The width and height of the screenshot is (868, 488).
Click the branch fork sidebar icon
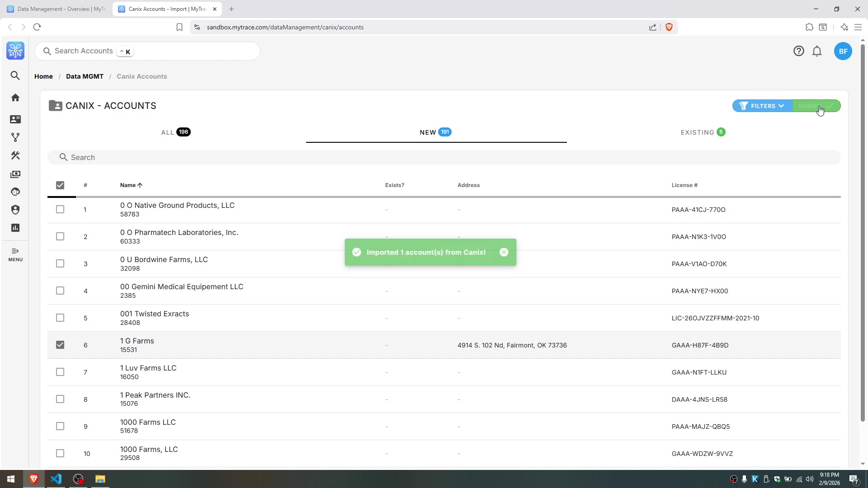[15, 137]
